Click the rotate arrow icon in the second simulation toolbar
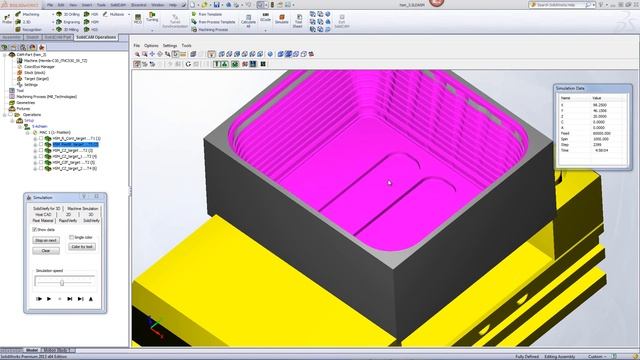The height and width of the screenshot is (360, 640). point(188,64)
